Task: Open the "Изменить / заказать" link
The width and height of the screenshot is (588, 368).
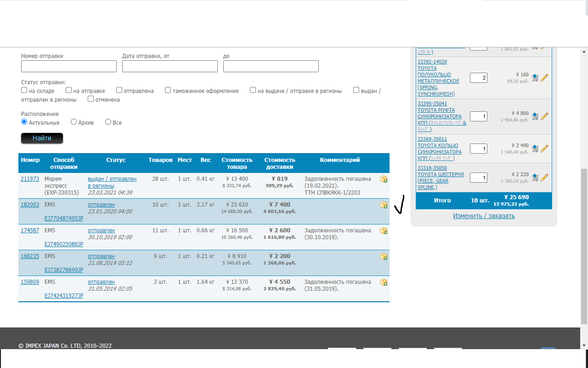Action: tap(484, 216)
